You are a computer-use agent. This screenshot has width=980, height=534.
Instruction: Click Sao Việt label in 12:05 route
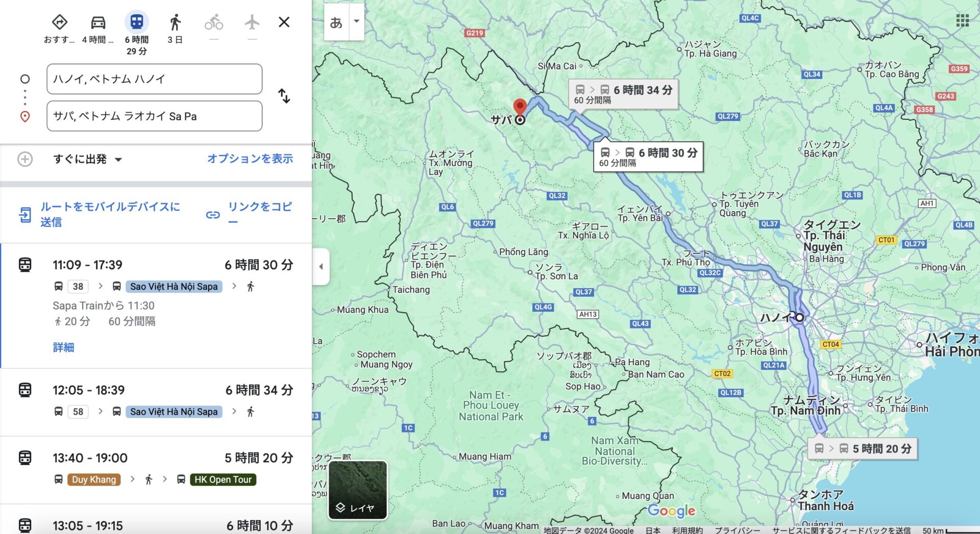click(174, 412)
